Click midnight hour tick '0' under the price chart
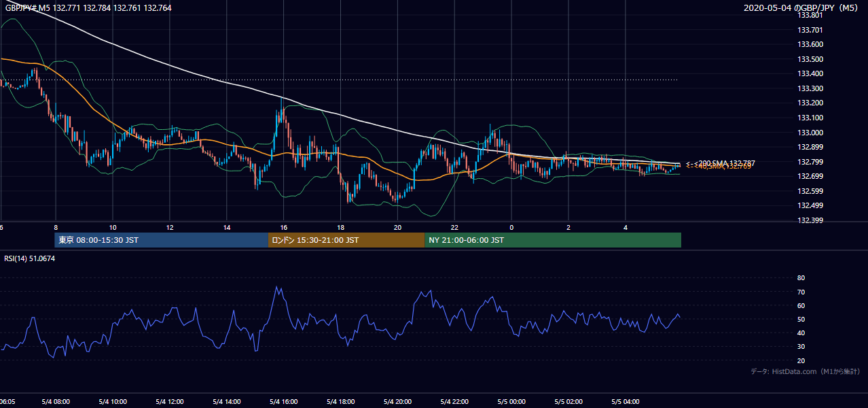This screenshot has height=408, width=868. click(x=512, y=227)
